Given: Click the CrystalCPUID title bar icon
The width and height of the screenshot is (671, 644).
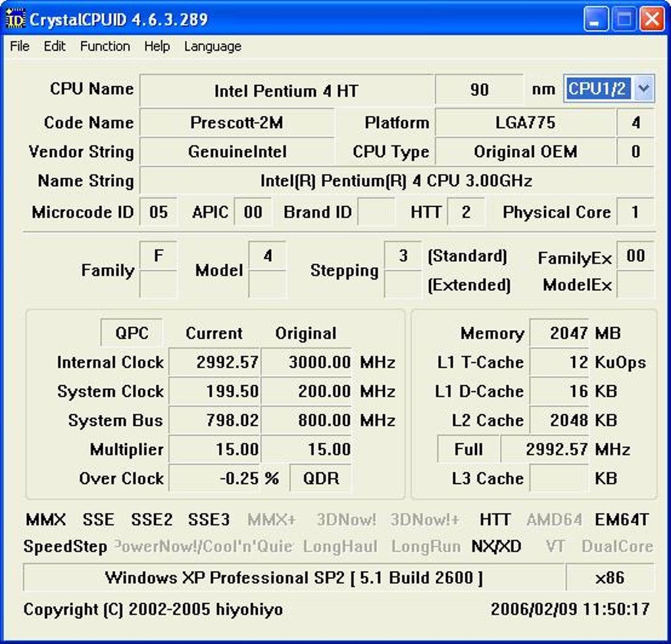Looking at the screenshot, I should (x=14, y=20).
